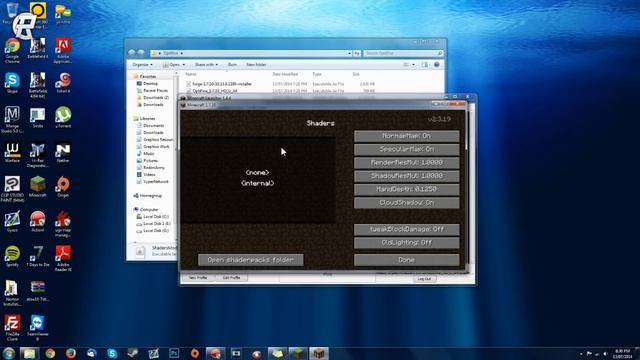Open Skype from the taskbar
Screen dimensions: 640x360
pos(112,353)
